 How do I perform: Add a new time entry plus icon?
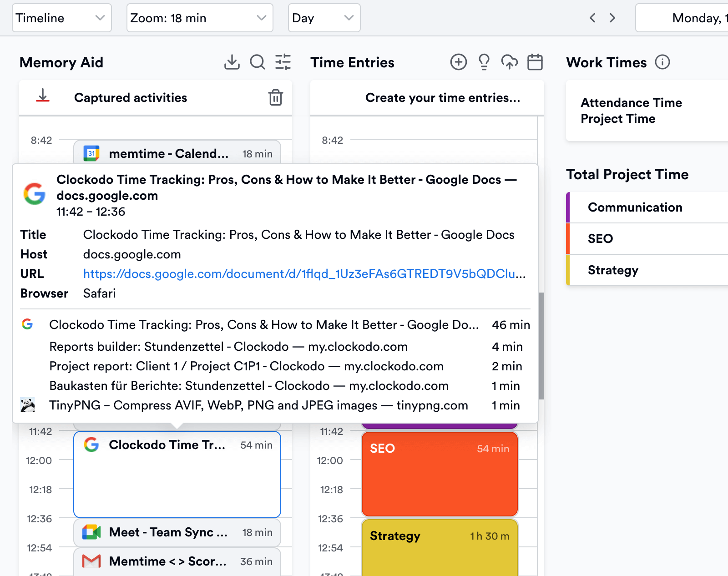[459, 62]
